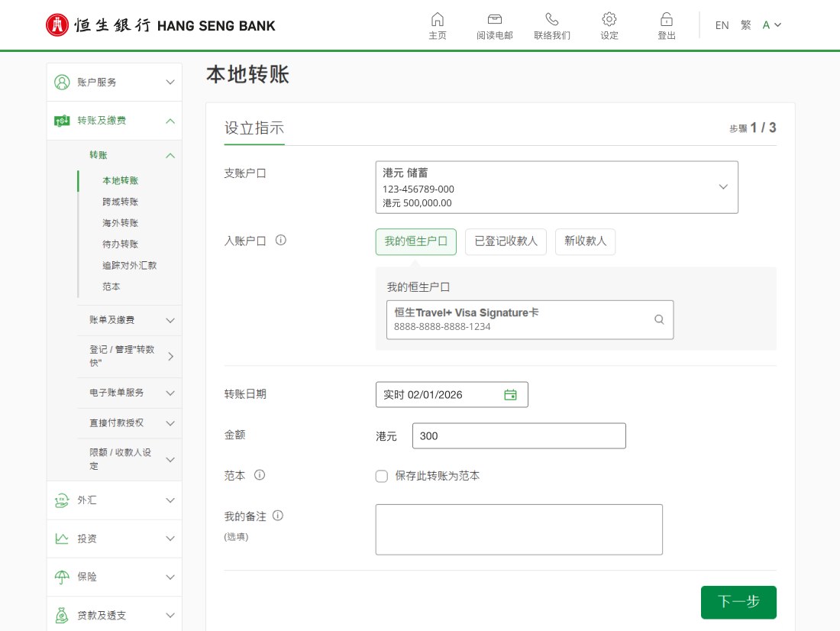Open 跨域转账 from the sidebar
The height and width of the screenshot is (631, 840).
(x=121, y=201)
